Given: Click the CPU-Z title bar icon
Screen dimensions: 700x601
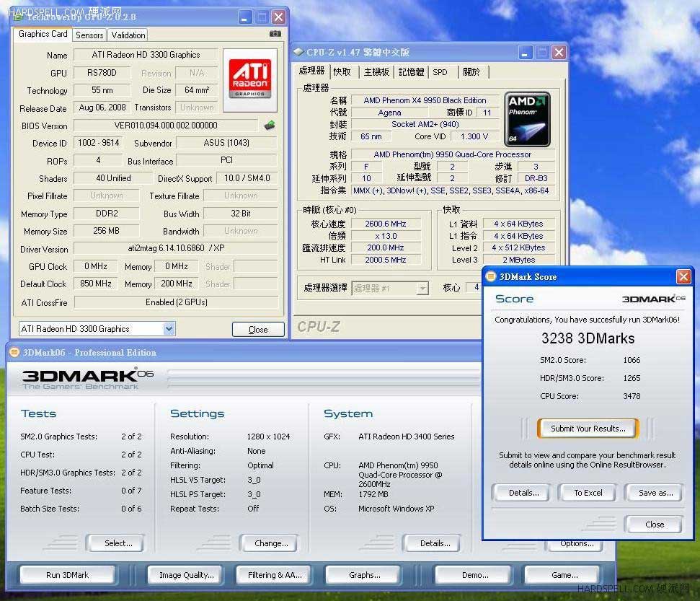Looking at the screenshot, I should tap(298, 52).
